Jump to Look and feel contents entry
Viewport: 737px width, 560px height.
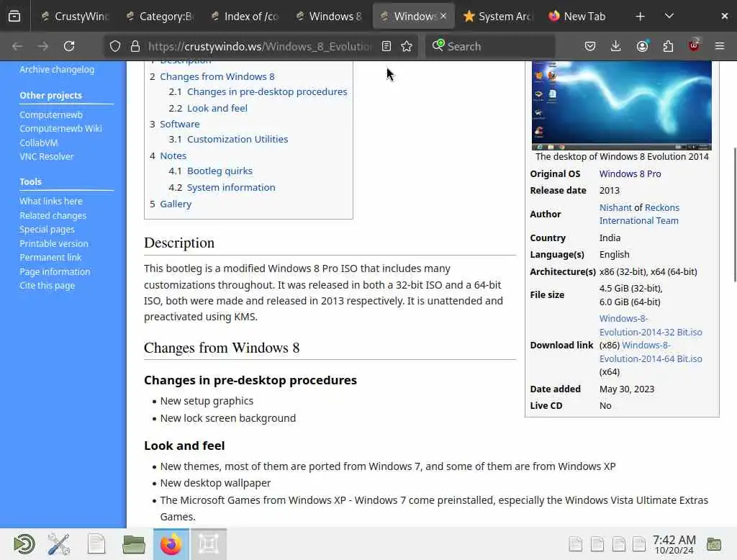point(217,108)
